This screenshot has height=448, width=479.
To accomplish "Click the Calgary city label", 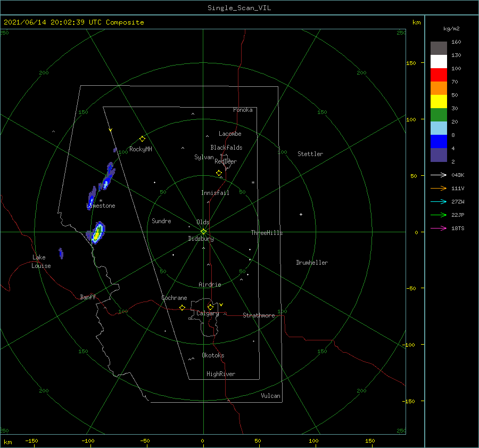I will tap(208, 313).
